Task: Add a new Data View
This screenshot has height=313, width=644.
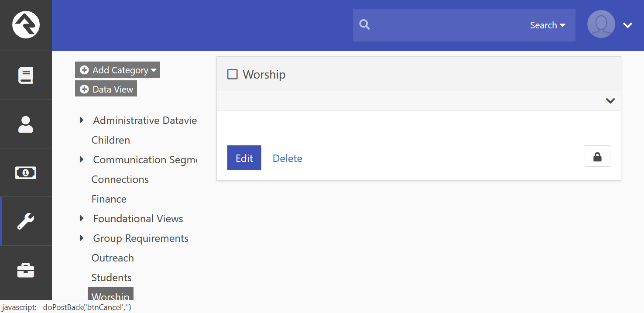Action: point(106,89)
